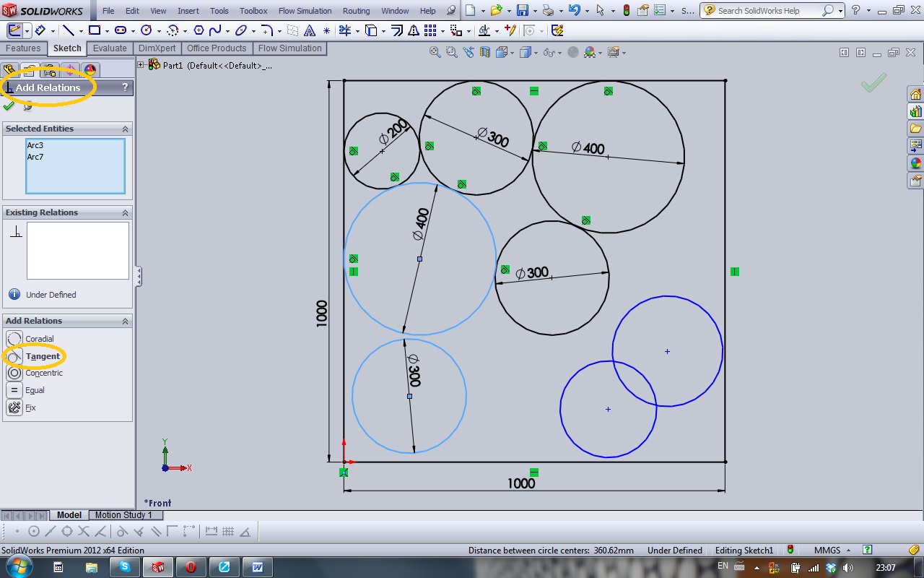The height and width of the screenshot is (578, 924).
Task: Open the Insert menu
Action: pyautogui.click(x=188, y=11)
